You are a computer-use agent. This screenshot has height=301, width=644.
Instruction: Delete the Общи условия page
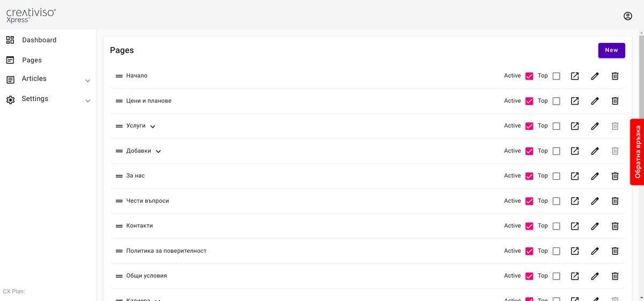615,276
